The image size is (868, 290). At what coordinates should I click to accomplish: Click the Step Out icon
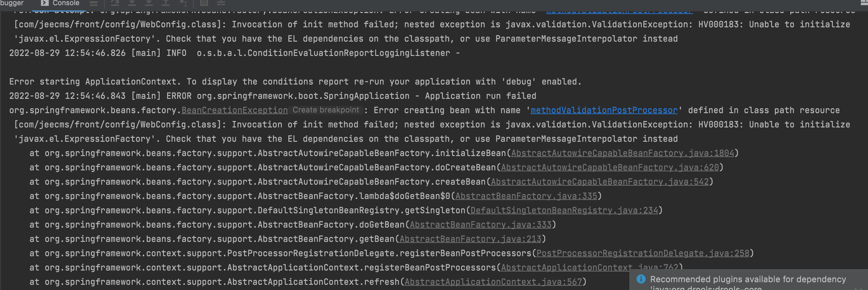pos(166,3)
